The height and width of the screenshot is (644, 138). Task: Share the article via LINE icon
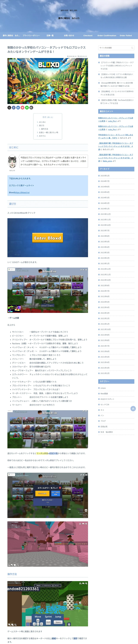(27, 108)
